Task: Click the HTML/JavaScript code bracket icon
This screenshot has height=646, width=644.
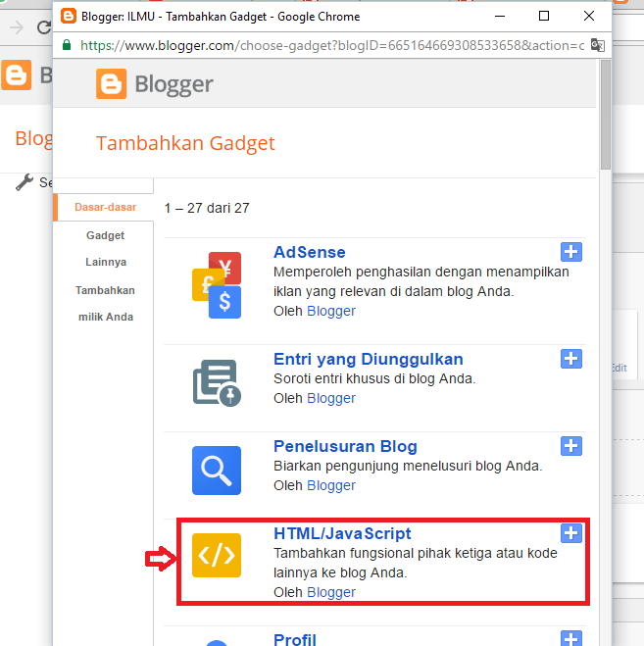Action: (217, 556)
